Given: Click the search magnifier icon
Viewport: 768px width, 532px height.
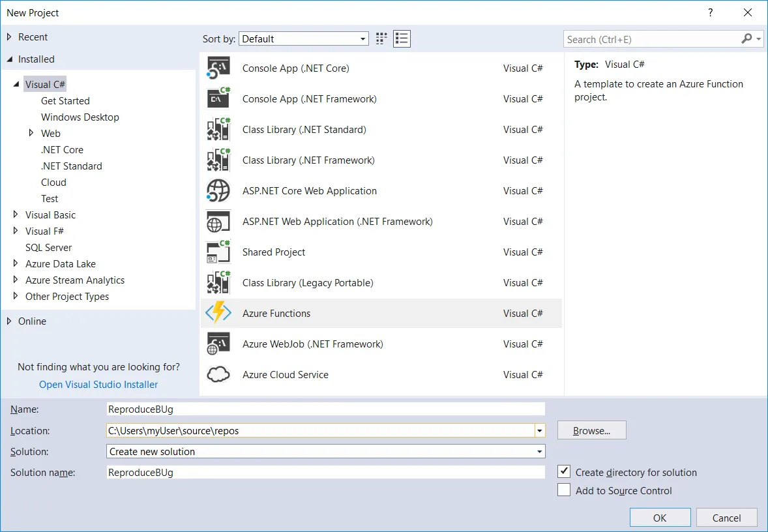Looking at the screenshot, I should point(746,38).
